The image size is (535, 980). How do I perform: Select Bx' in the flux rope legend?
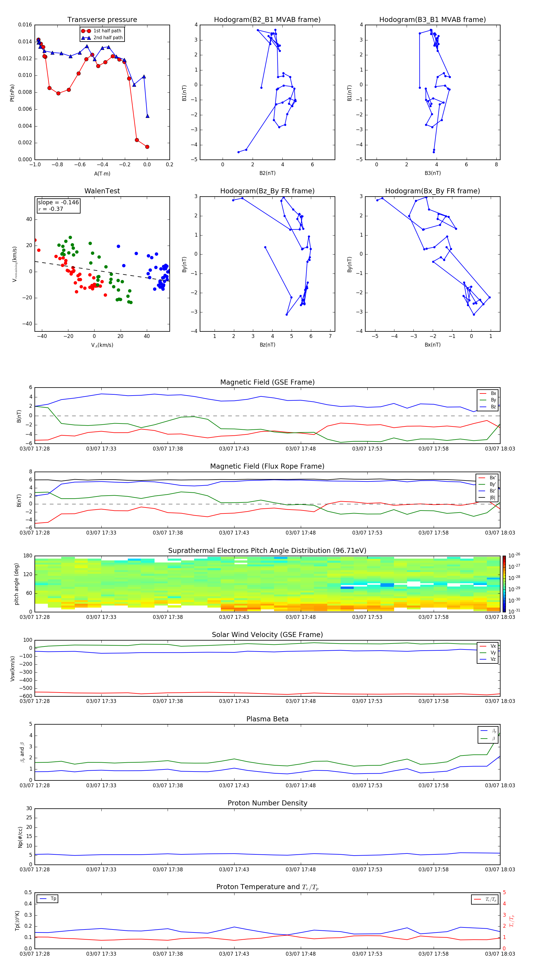click(487, 478)
